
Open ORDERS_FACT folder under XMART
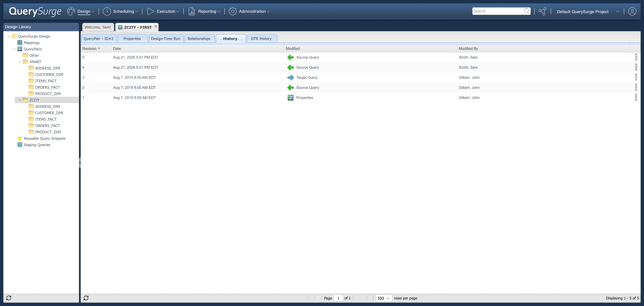tap(47, 87)
